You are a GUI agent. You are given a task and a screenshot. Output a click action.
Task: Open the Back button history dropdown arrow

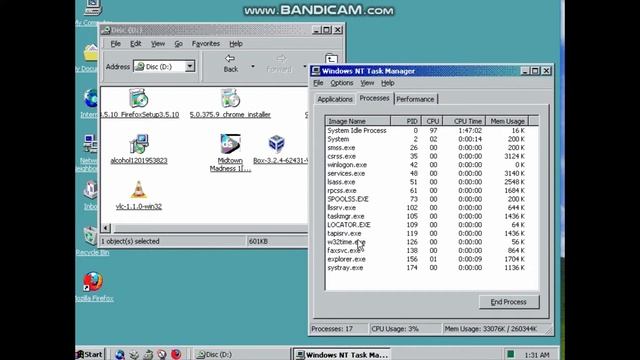click(x=253, y=66)
